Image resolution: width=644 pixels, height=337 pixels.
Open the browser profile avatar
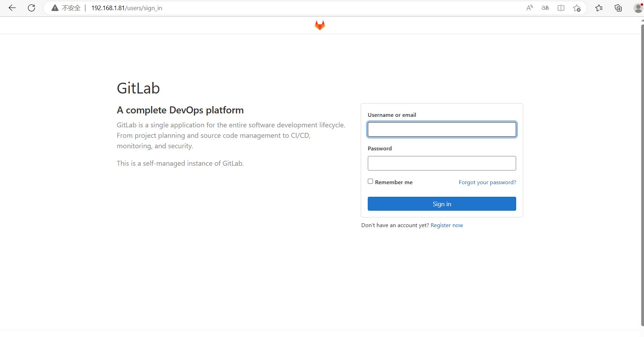click(638, 8)
